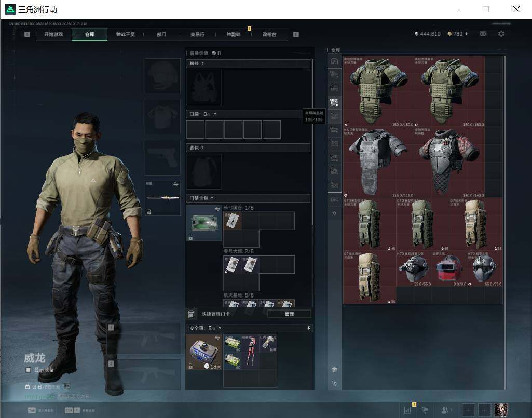Select the helmet equipment slot
The image size is (532, 418).
click(162, 76)
